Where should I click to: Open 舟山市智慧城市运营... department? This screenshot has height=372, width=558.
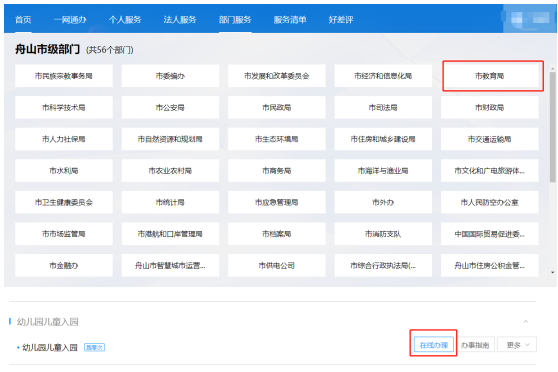click(x=170, y=266)
